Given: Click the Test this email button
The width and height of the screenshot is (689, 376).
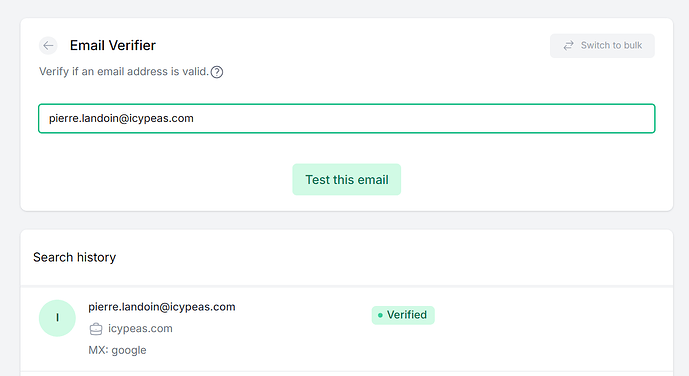Looking at the screenshot, I should click(x=347, y=180).
